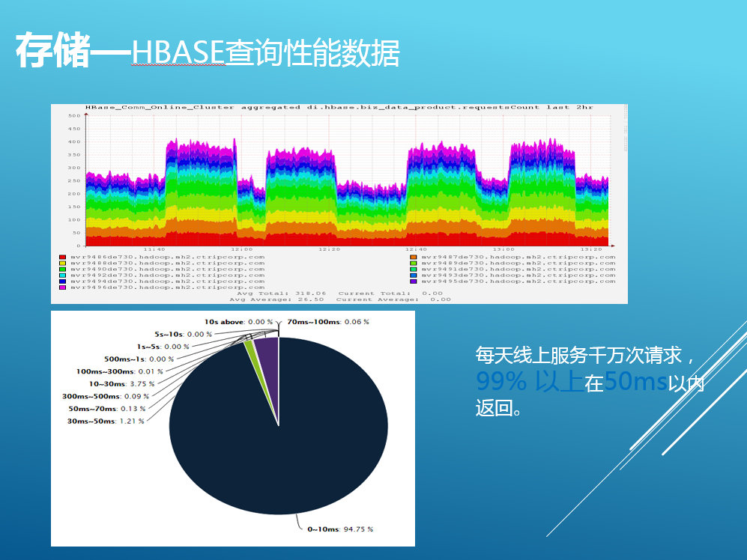
Task: Click the 50ms~70ms: 0.13 % pie label
Action: click(x=106, y=409)
